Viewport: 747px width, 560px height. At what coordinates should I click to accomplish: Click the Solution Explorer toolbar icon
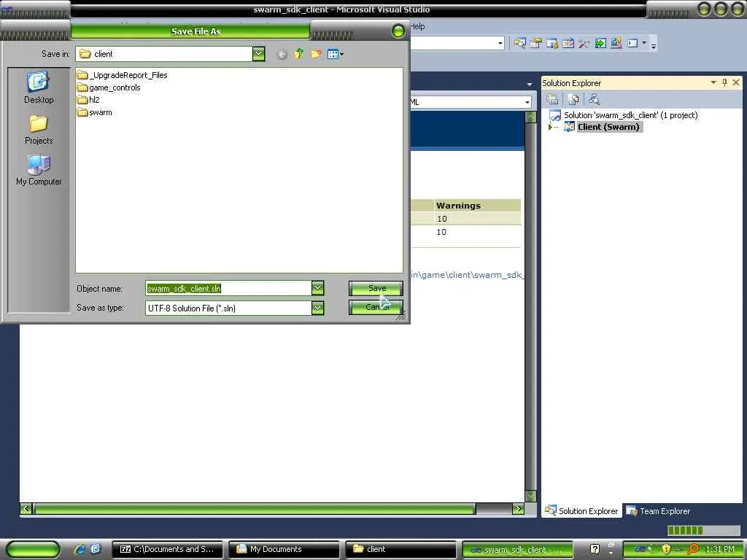(x=519, y=43)
